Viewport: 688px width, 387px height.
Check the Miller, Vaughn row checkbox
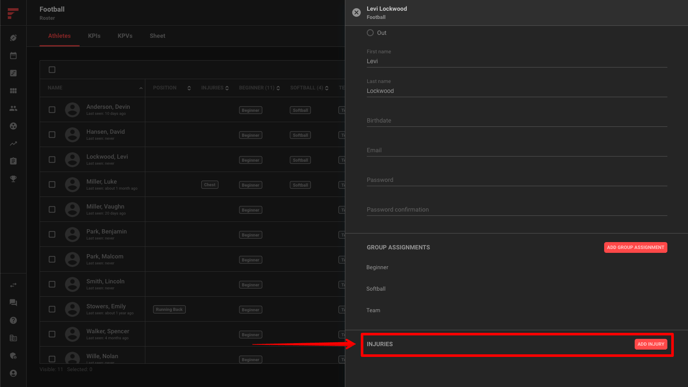52,210
